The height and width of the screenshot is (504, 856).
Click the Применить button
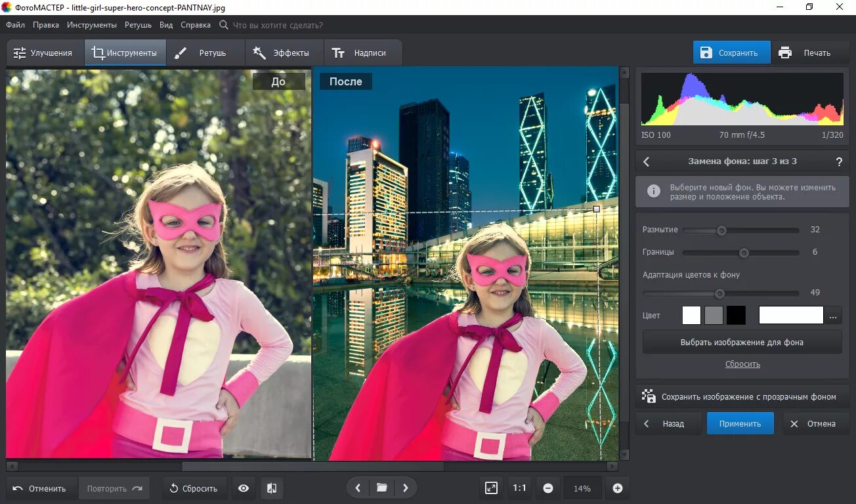740,423
